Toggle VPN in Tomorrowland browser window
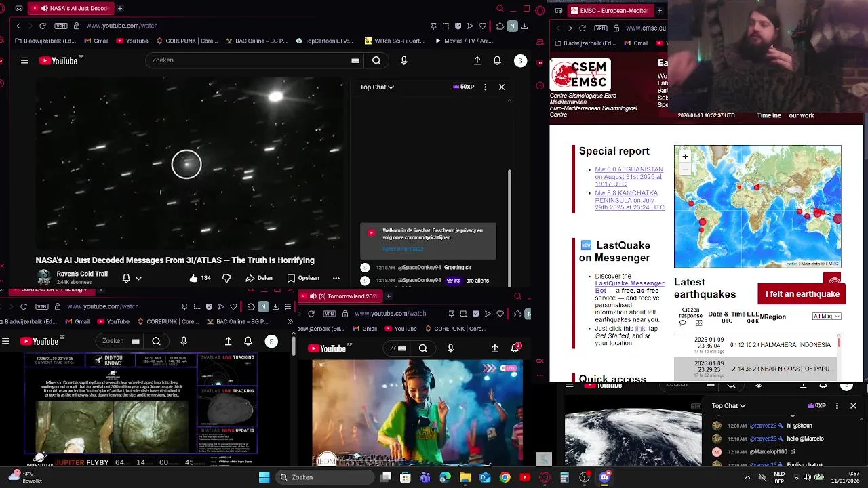The width and height of the screenshot is (868, 488). (330, 314)
